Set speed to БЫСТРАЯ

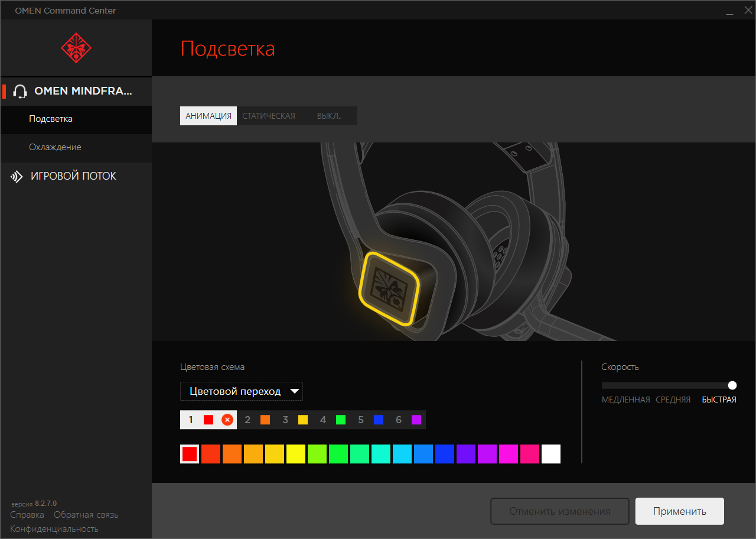pos(719,400)
